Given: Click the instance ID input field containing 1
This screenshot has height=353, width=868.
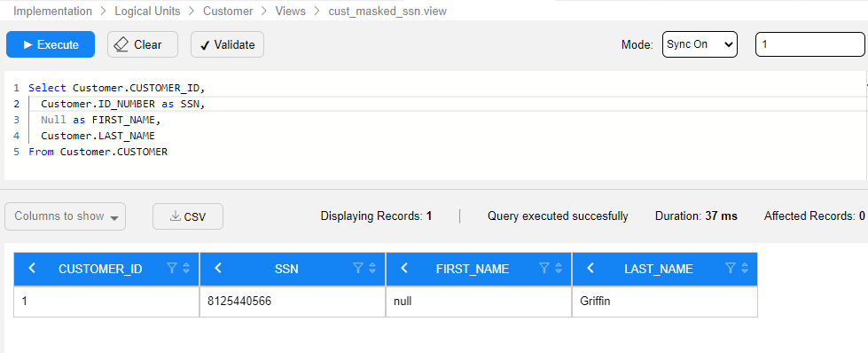Looking at the screenshot, I should (x=809, y=44).
